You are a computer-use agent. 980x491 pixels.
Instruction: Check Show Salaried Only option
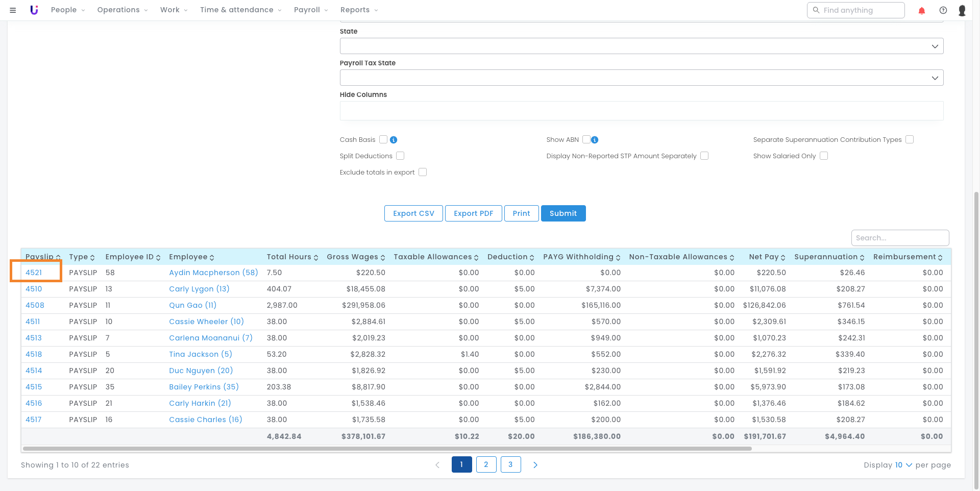coord(824,156)
